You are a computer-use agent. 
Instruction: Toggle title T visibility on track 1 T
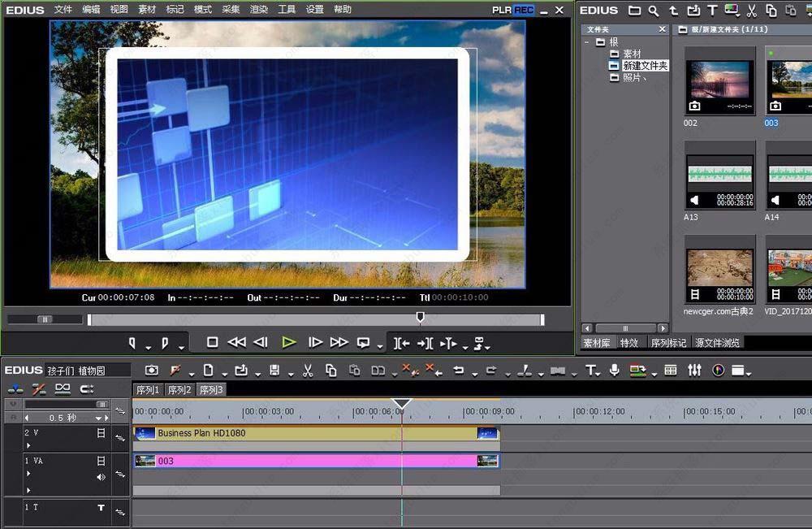pos(101,508)
